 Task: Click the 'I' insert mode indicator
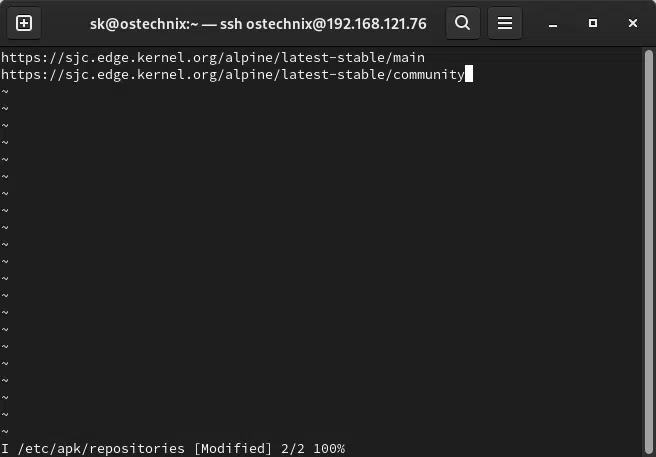5,449
